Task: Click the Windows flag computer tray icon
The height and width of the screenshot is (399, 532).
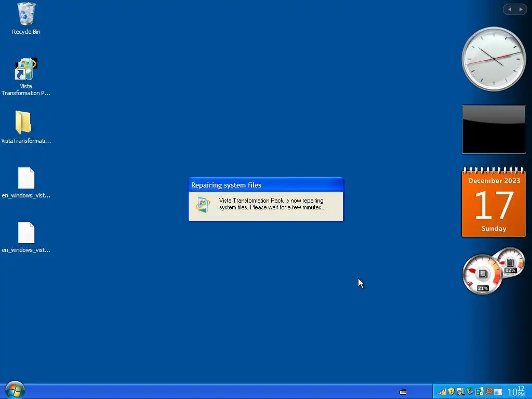Action: [460, 392]
